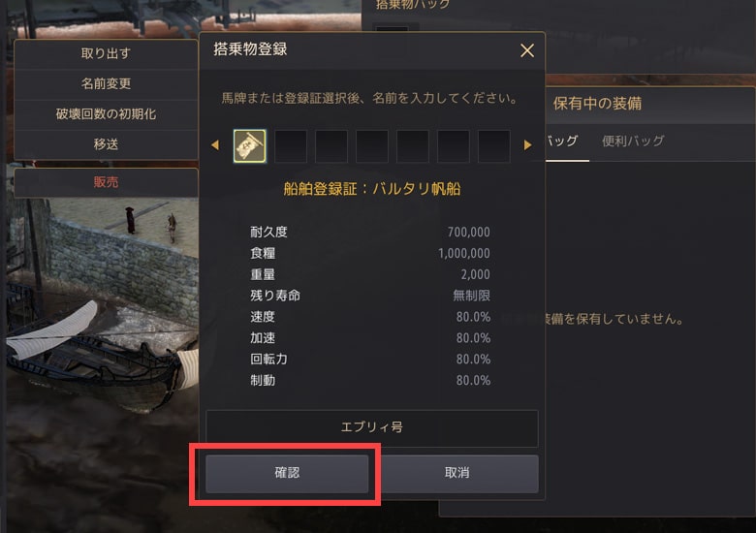Choose 移送 from the side menu

click(106, 144)
